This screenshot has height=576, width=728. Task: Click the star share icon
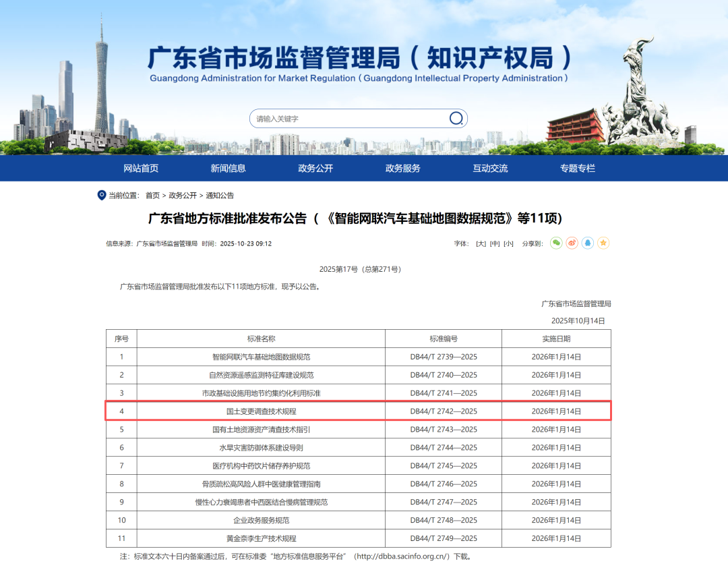point(603,243)
